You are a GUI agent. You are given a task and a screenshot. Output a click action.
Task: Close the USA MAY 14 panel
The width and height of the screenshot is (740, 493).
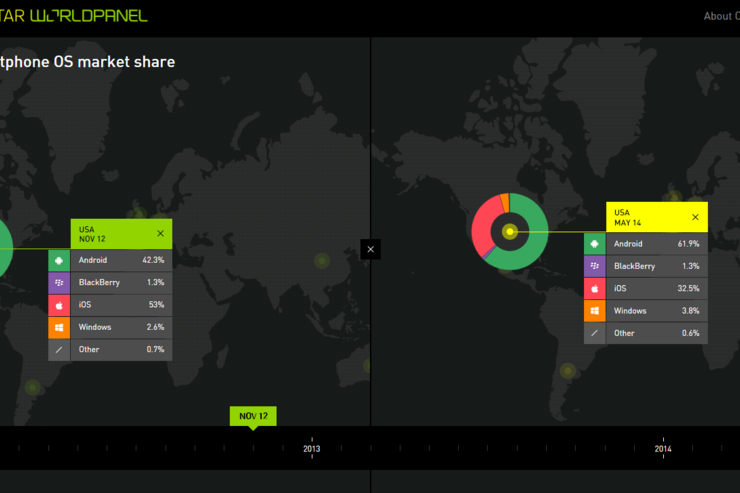[695, 217]
